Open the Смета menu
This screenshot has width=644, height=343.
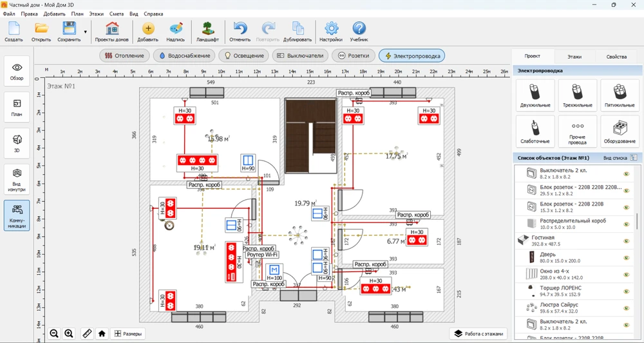pyautogui.click(x=116, y=14)
